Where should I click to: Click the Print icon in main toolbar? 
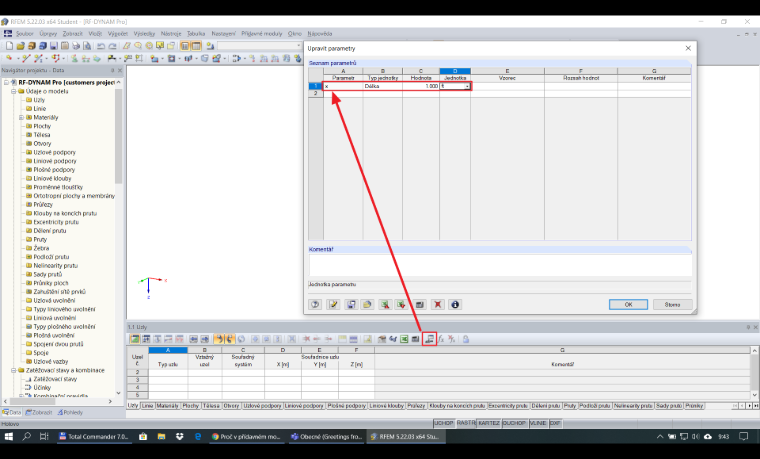(x=76, y=46)
